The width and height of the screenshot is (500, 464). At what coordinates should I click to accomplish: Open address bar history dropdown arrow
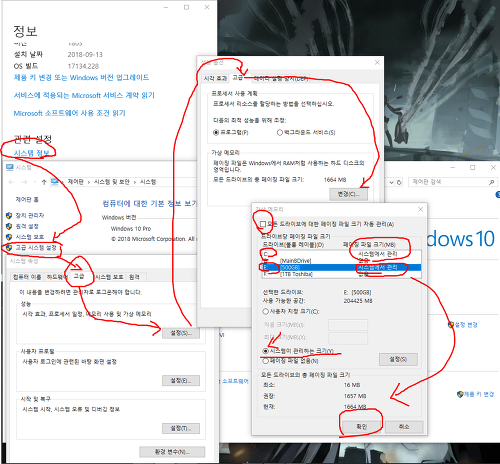[392, 182]
